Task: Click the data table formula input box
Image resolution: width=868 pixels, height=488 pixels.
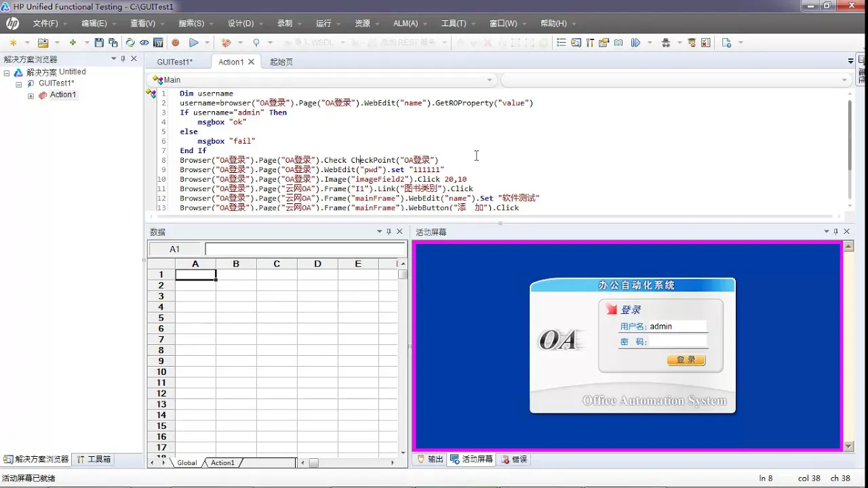Action: 305,249
